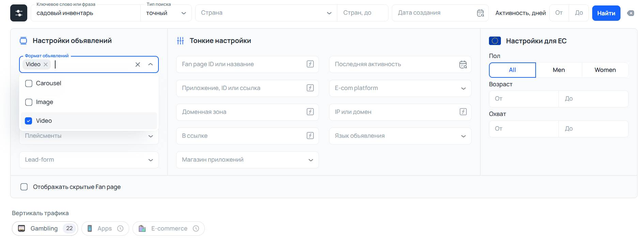644x252 pixels.
Task: Click function icon in Приложение, ID field
Action: tap(310, 88)
